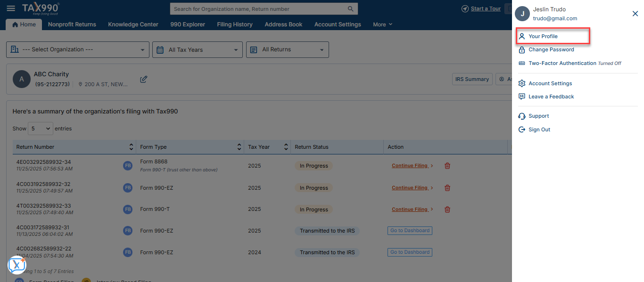This screenshot has height=282, width=644.
Task: Click the Account Settings gear icon
Action: click(522, 83)
